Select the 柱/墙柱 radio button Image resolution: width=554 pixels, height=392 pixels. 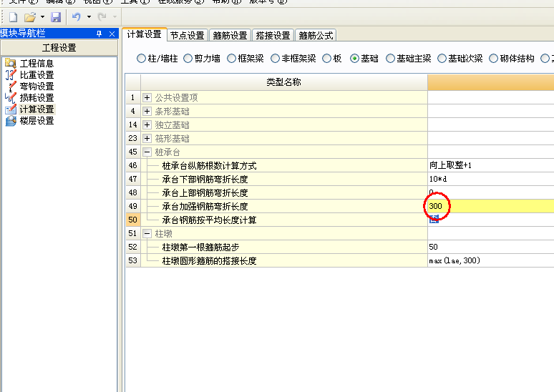(141, 58)
